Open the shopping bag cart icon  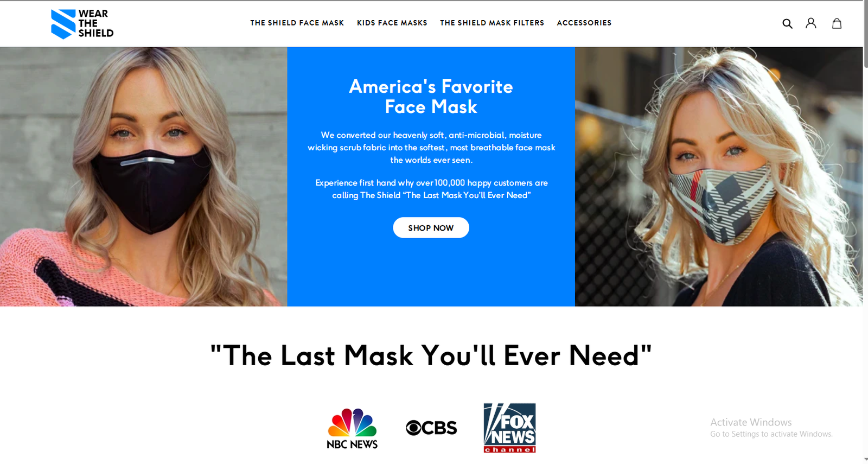[x=837, y=23]
